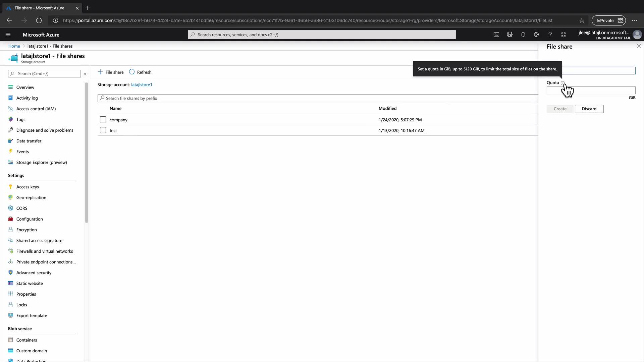Open the notifications bell icon
644x362 pixels.
click(523, 35)
